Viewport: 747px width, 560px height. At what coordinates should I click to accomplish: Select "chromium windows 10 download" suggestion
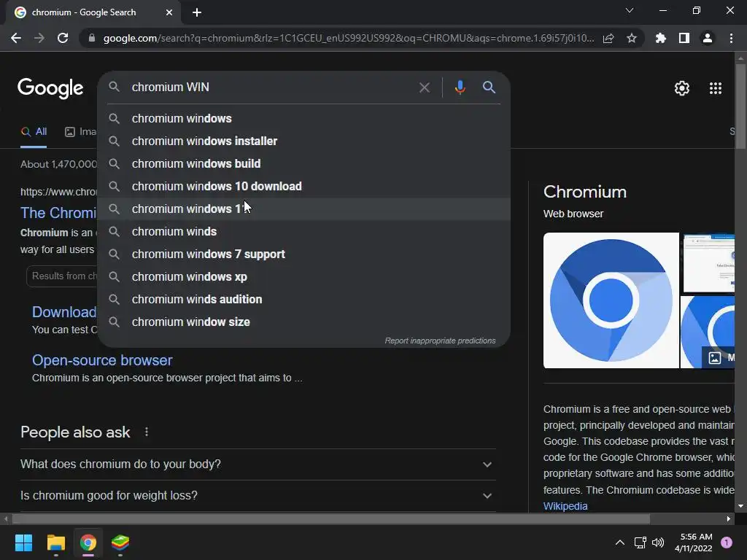(x=304, y=186)
